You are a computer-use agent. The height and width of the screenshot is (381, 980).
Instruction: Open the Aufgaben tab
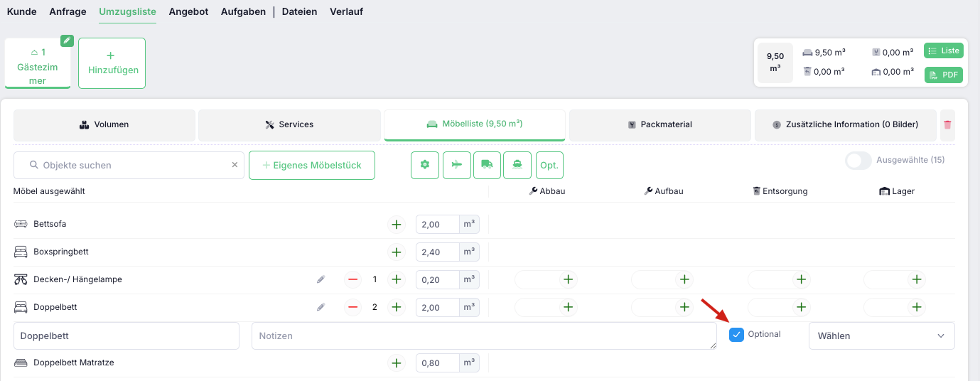tap(243, 11)
